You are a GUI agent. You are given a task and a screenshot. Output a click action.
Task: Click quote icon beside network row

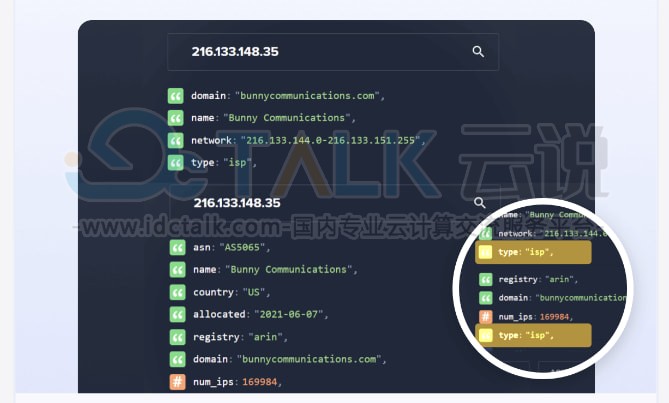coord(176,140)
